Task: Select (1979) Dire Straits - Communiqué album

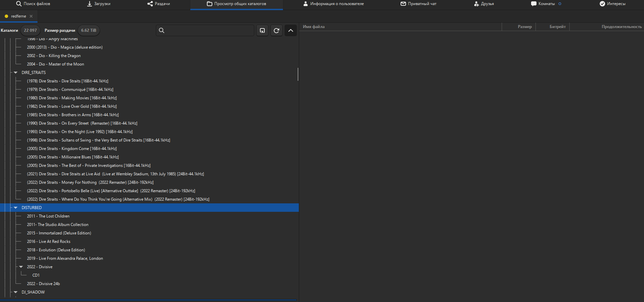Action: (x=70, y=90)
